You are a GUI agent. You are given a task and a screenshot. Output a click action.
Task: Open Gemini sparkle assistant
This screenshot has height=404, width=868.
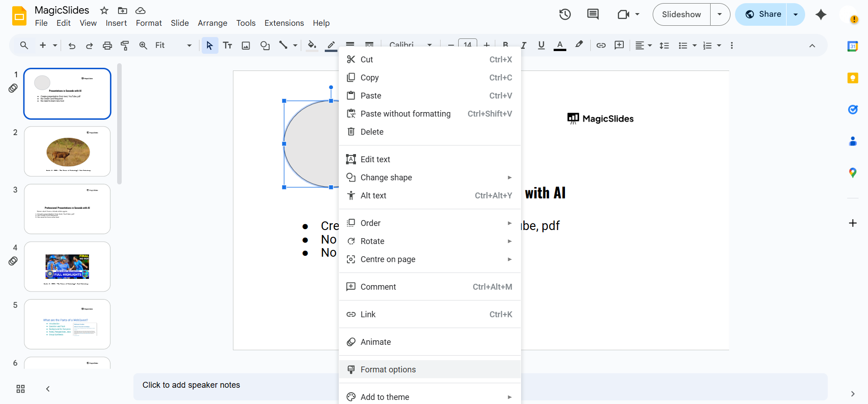tap(821, 14)
